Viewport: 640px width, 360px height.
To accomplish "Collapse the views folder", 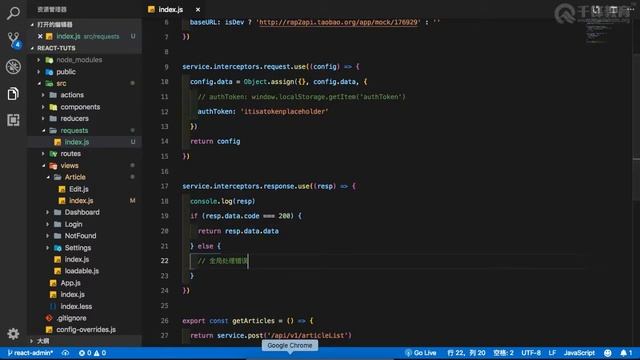I will pos(43,166).
